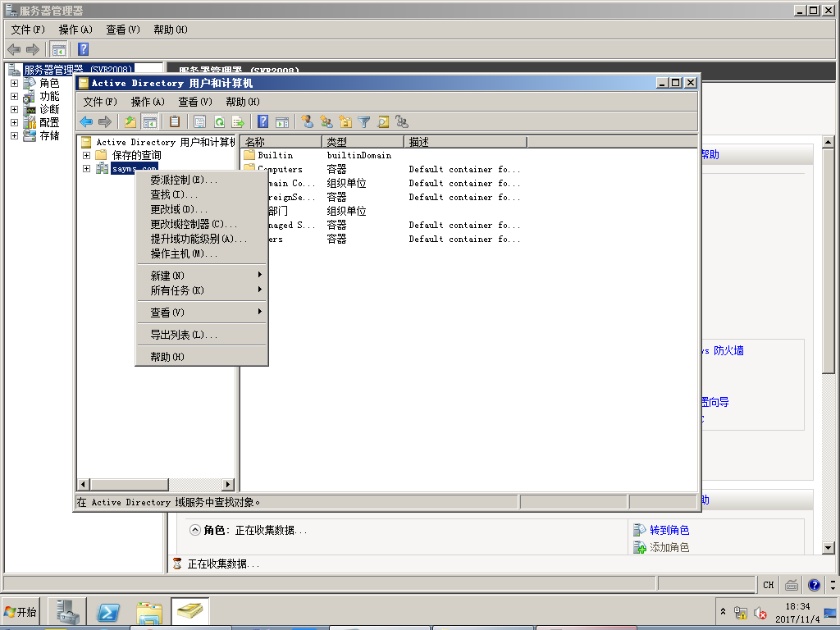
Task: Click the blue help question mark icon in AD toolbar
Action: (x=263, y=122)
